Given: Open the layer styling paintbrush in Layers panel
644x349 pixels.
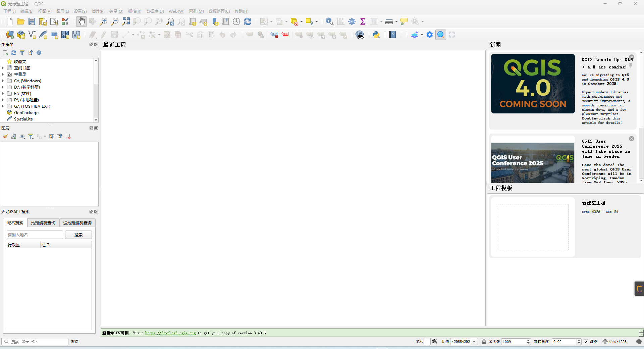Looking at the screenshot, I should (x=5, y=136).
